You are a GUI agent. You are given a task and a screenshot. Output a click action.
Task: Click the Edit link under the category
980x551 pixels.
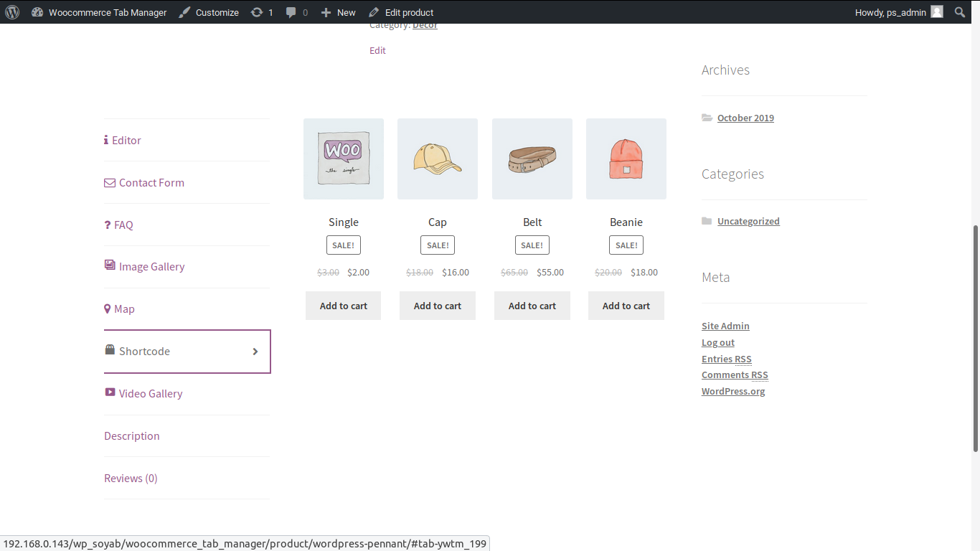pos(377,50)
